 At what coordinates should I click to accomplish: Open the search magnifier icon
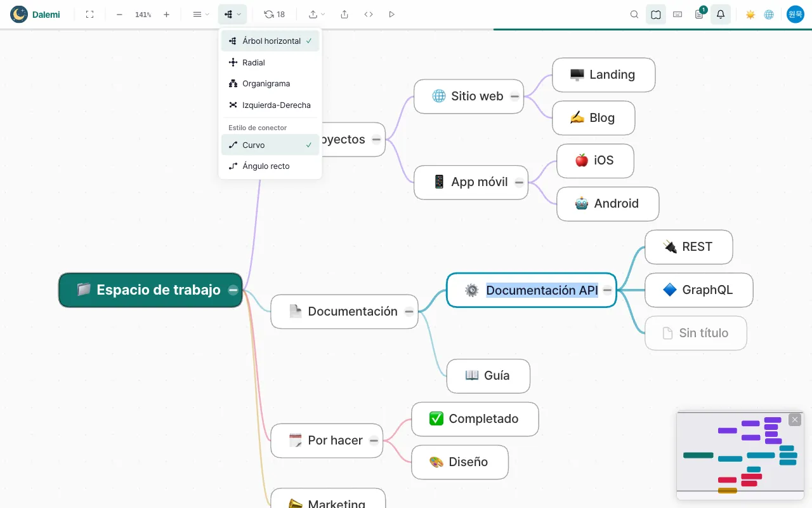(x=634, y=14)
